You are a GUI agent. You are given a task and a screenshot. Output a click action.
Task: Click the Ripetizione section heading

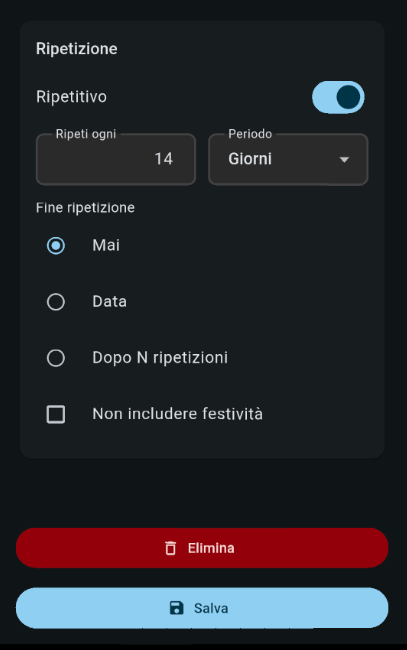click(77, 49)
